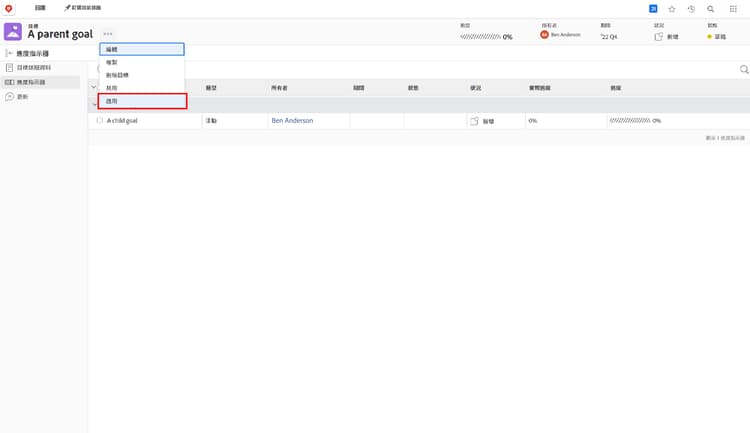The width and height of the screenshot is (750, 433).
Task: Click Ben Anderson's avatar in the header
Action: pos(544,34)
